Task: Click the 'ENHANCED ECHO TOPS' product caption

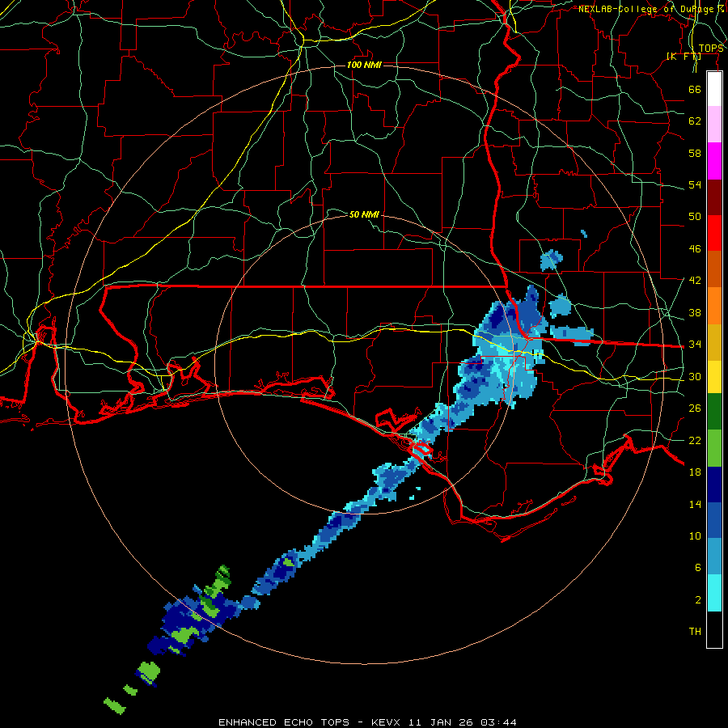Action: click(284, 722)
